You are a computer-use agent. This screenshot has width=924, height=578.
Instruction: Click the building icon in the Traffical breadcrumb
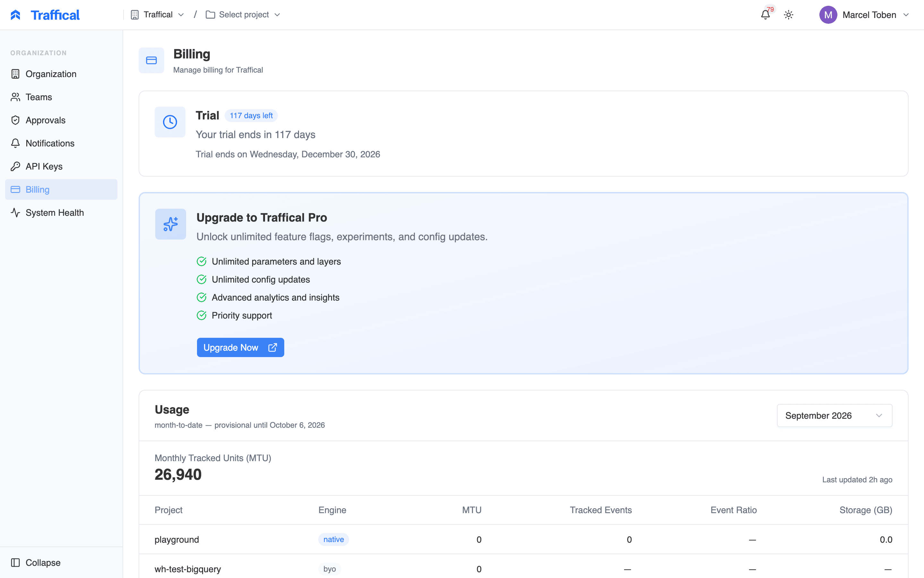pos(134,15)
